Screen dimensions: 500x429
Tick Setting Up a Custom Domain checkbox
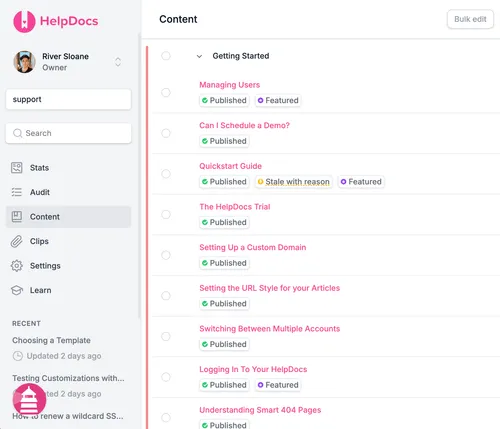click(166, 255)
